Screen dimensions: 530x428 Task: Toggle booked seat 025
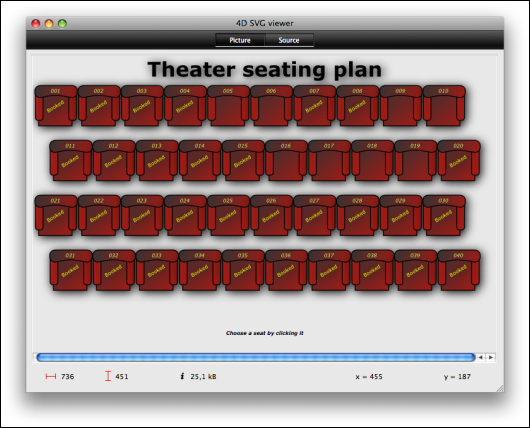click(x=228, y=215)
